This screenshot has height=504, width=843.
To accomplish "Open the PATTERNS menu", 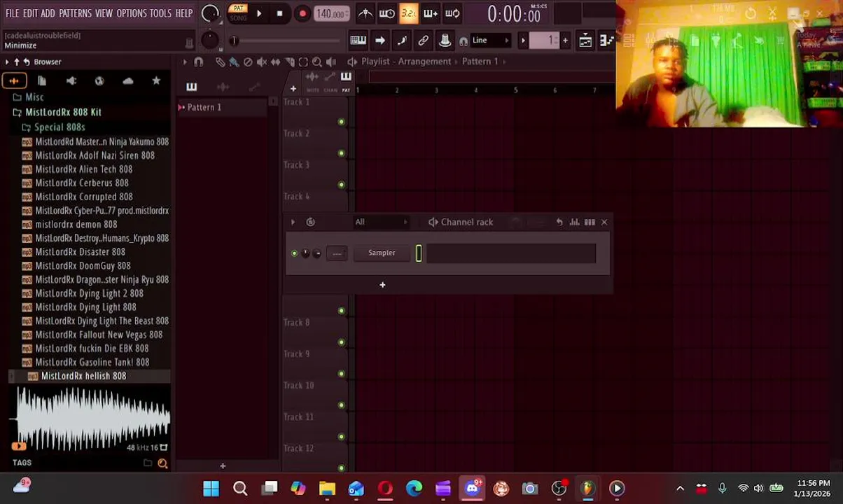I will point(75,13).
